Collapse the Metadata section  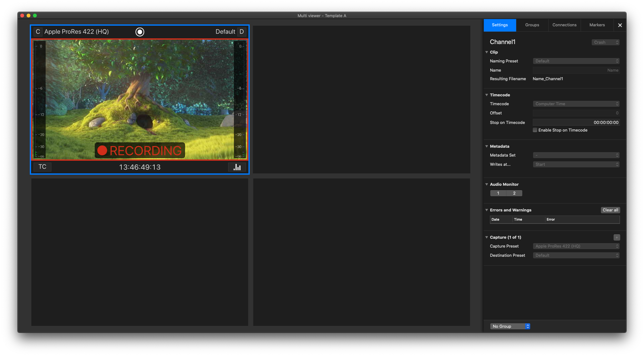487,146
